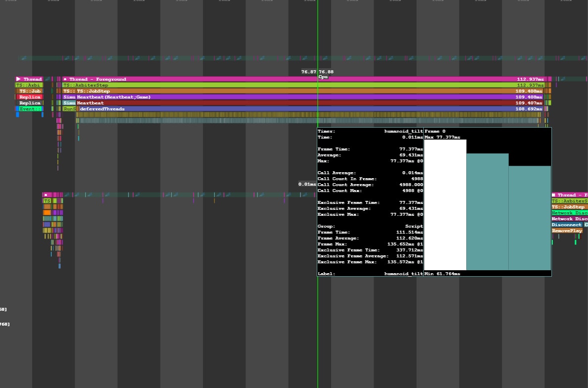Image resolution: width=588 pixels, height=388 pixels.
Task: Click the play triangle on the left Thread bar
Action: click(x=18, y=79)
